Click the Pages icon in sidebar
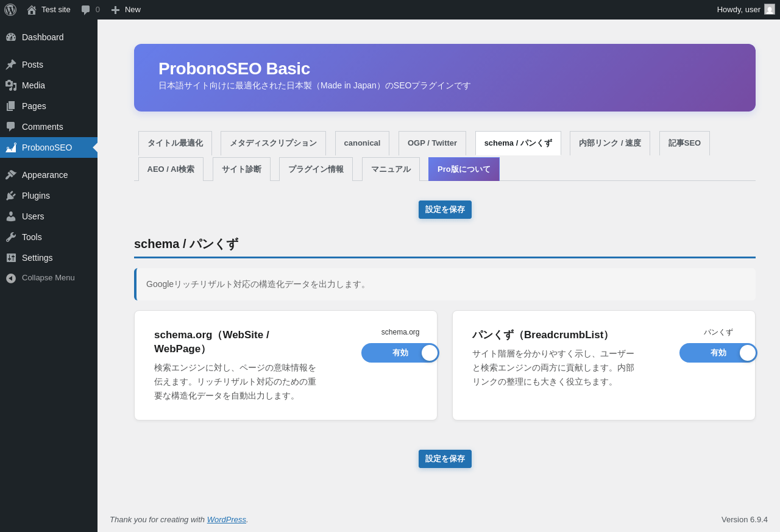The width and height of the screenshot is (780, 532). click(x=11, y=106)
